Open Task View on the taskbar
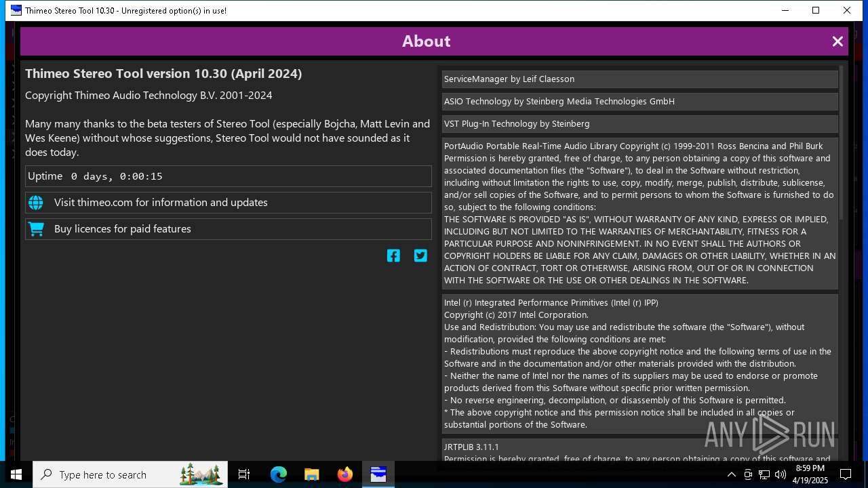Viewport: 868px width, 488px height. point(244,474)
